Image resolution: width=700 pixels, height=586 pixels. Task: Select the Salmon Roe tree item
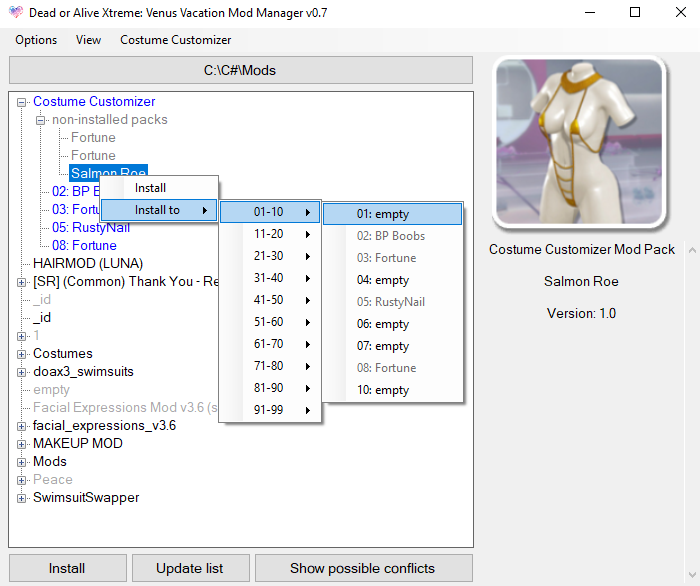click(108, 171)
